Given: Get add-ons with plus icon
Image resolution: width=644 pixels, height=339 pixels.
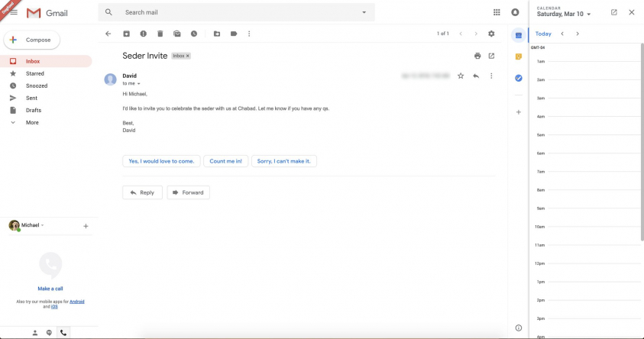Looking at the screenshot, I should pyautogui.click(x=518, y=112).
